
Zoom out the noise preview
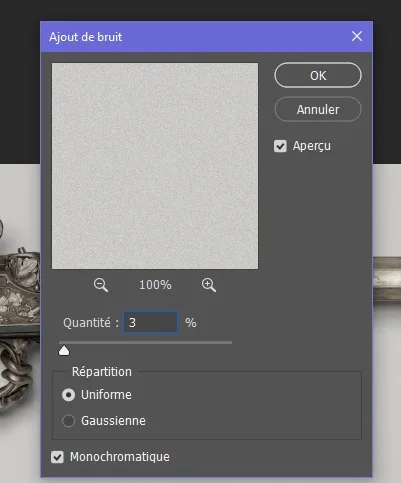[x=101, y=285]
